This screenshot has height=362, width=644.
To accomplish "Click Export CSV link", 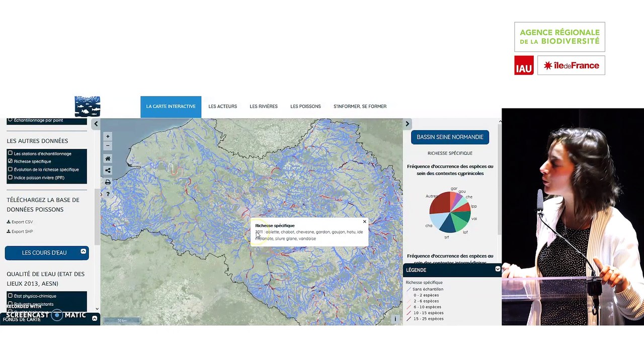I will pos(22,222).
